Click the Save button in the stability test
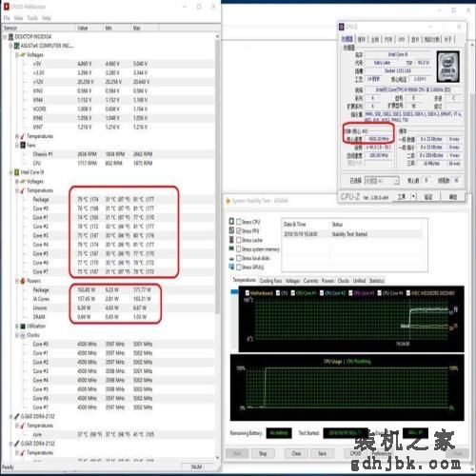476x476 pixels. pyautogui.click(x=323, y=453)
